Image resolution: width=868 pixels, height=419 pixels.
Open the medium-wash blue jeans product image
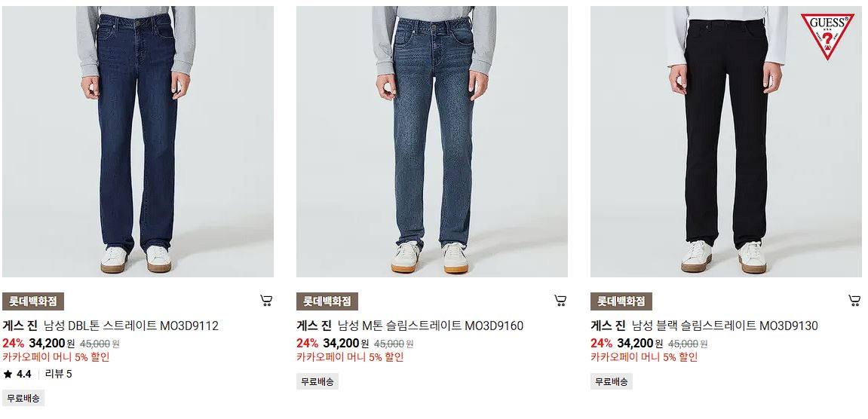click(x=432, y=142)
